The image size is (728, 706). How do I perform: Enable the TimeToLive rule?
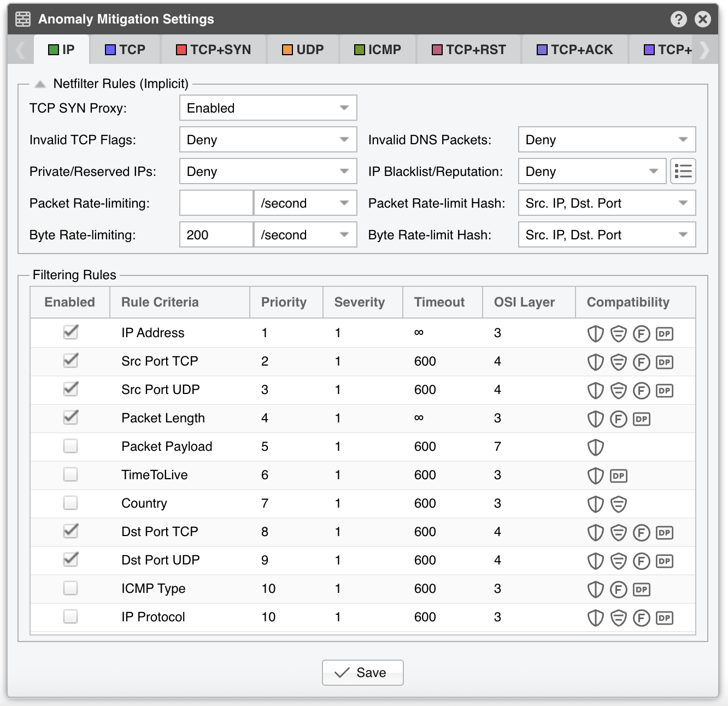pyautogui.click(x=71, y=474)
